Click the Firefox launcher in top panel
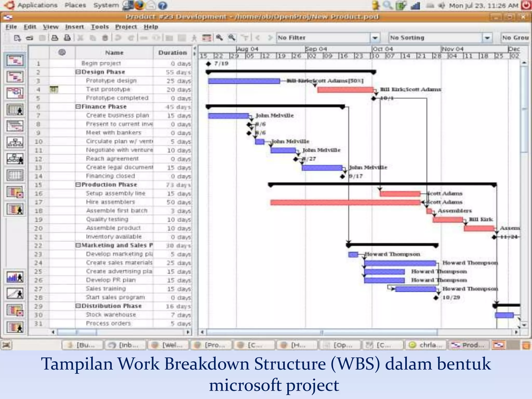 coord(139,5)
